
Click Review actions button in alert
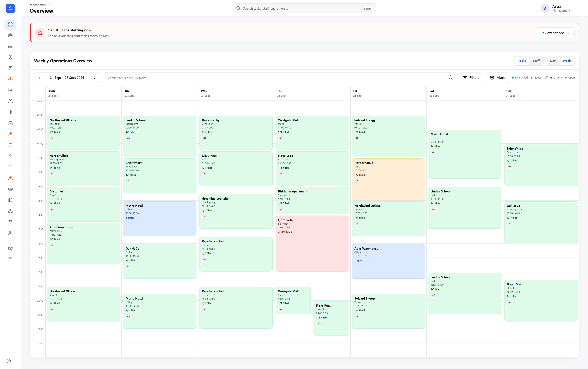(x=555, y=33)
